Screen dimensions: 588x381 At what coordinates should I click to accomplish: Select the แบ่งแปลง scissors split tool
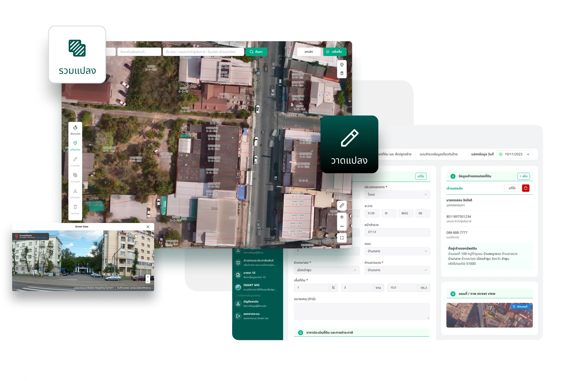click(x=75, y=193)
